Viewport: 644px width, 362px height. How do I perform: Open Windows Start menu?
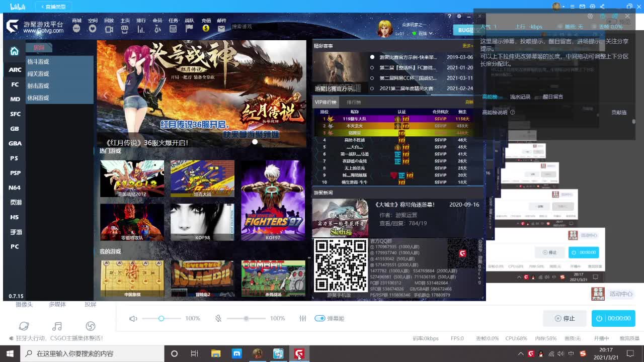point(10,353)
